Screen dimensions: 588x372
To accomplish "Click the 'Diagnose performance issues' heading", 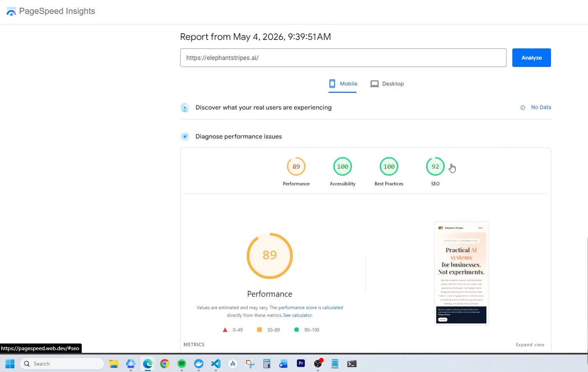I will click(239, 137).
